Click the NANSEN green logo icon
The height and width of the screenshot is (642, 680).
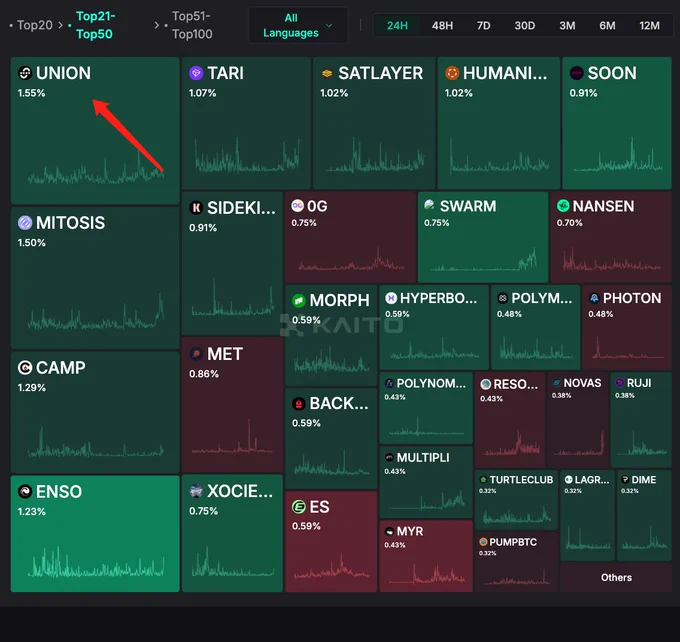coord(563,206)
